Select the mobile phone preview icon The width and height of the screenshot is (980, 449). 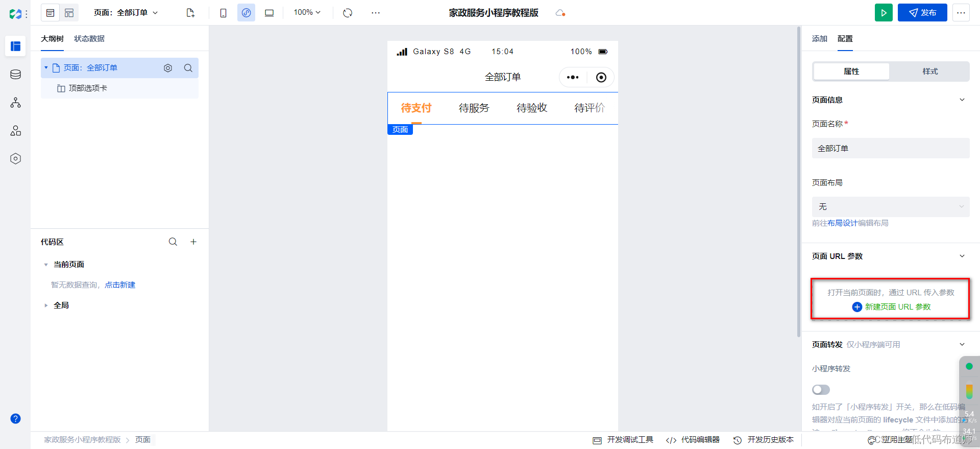(x=223, y=13)
